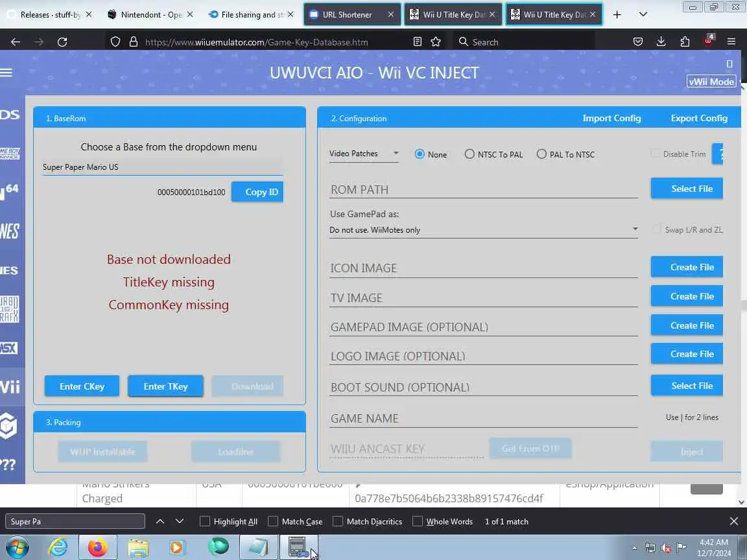This screenshot has height=560, width=747.
Task: Open the UWUVCI hamburger menu
Action: tap(6, 73)
